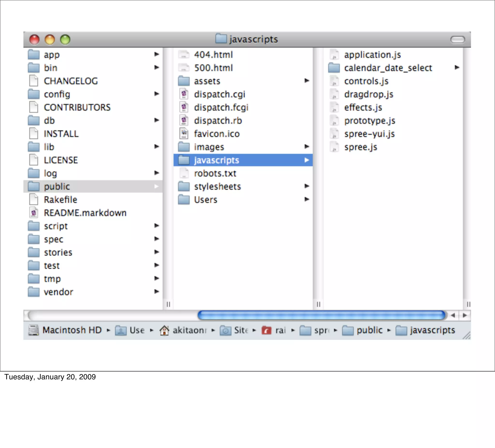The image size is (495, 448).
Task: Toggle the toolbar pill button in title bar
Action: (458, 40)
